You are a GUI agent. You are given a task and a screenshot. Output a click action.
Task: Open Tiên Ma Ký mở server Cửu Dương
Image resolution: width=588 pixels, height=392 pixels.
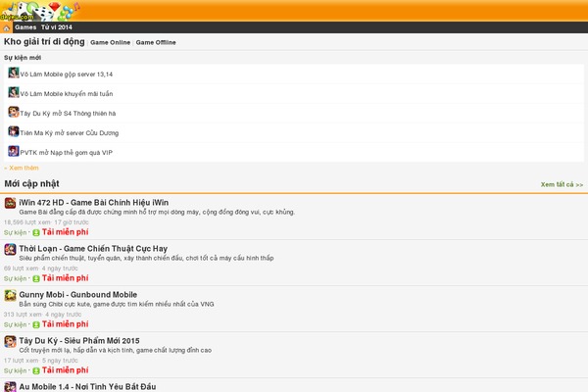click(70, 133)
